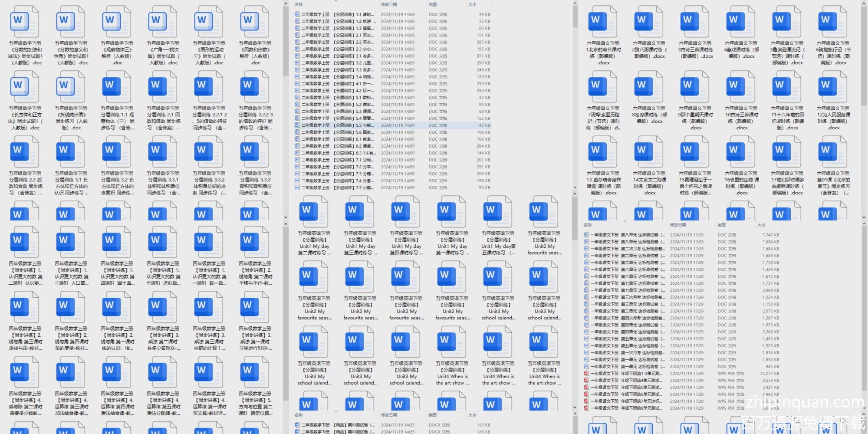The width and height of the screenshot is (868, 434).
Task: Sort top file list by 修改日期 column
Action: pos(389,5)
